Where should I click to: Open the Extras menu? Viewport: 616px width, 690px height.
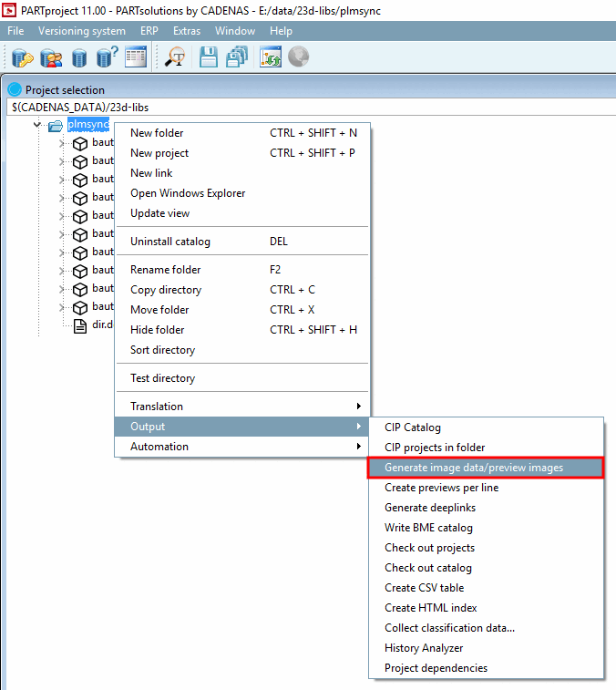[x=187, y=31]
